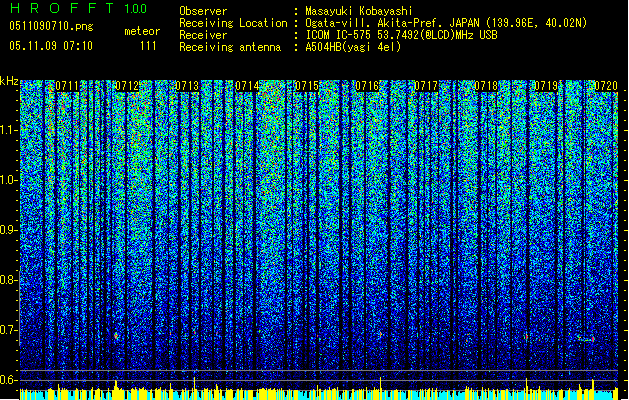Click the 0715 time marker
The image size is (629, 400).
307,86
